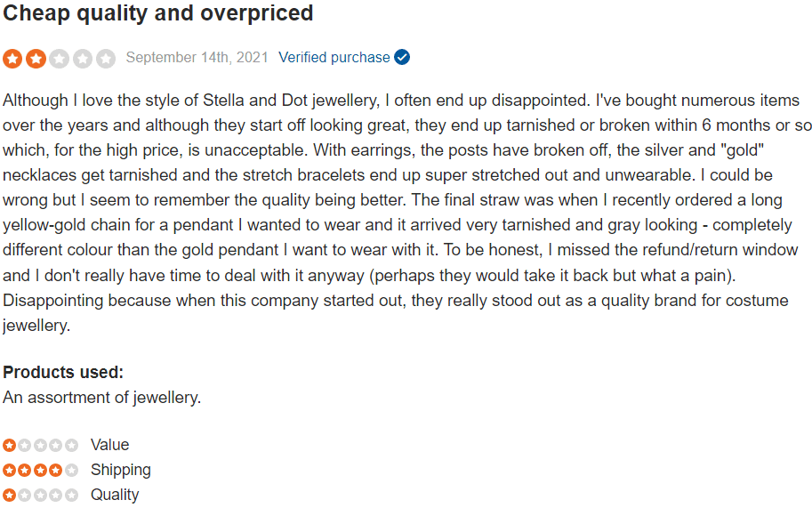
Task: Click the fourth gray overall rating star
Action: [x=83, y=59]
